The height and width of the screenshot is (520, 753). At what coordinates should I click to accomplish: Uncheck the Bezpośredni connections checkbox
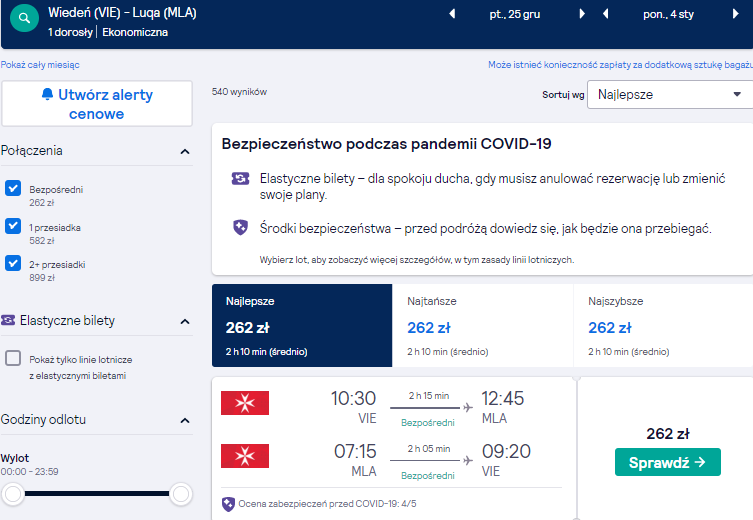click(13, 188)
